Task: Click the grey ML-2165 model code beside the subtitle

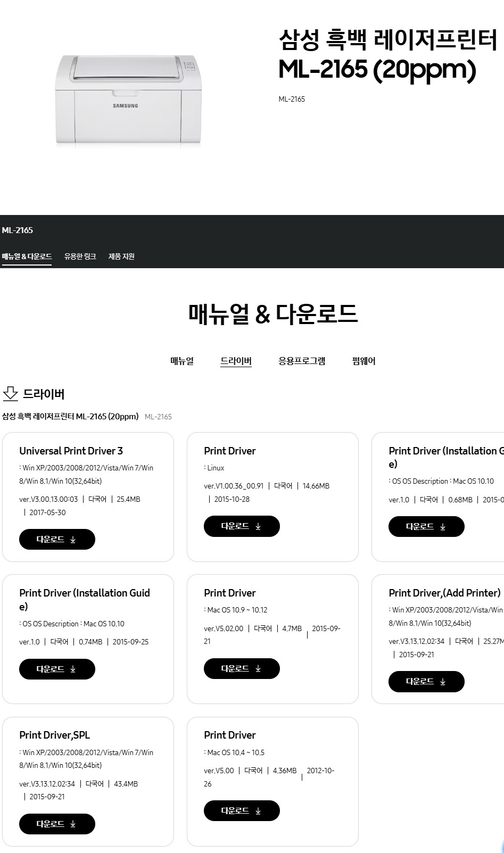Action: click(158, 417)
